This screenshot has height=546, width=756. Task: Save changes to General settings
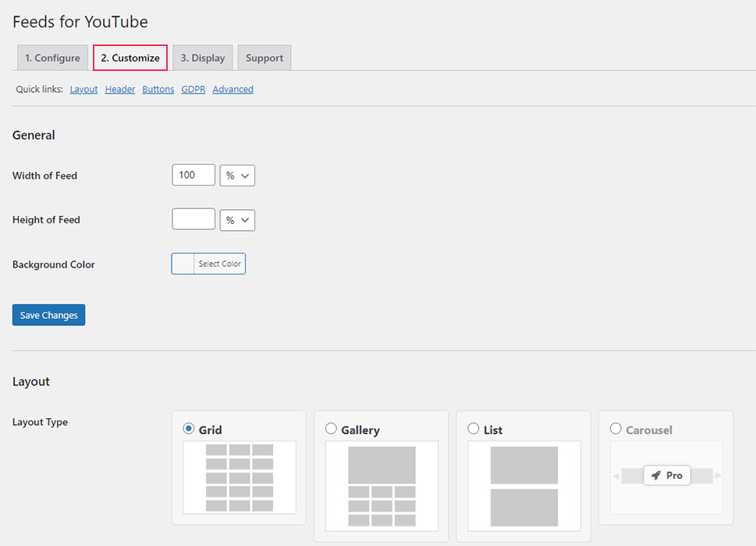(48, 314)
